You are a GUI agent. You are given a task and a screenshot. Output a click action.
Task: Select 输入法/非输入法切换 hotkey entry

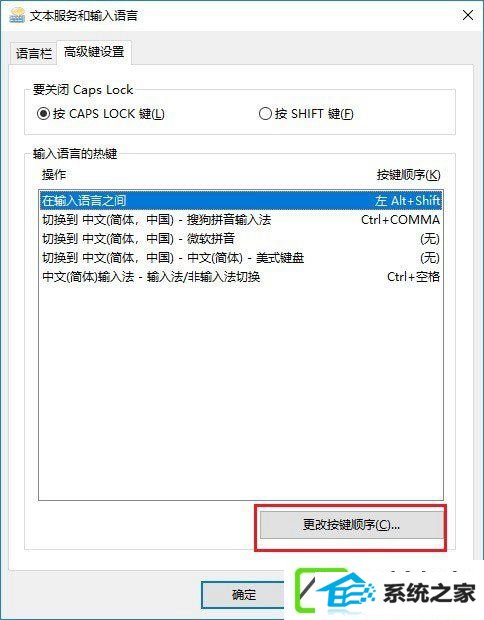pos(241,276)
